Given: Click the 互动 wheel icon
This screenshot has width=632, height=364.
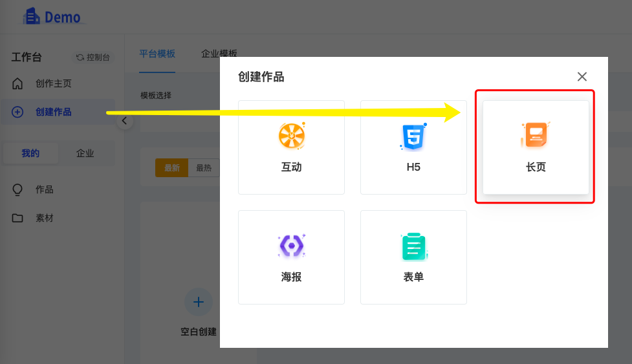Looking at the screenshot, I should (x=292, y=136).
